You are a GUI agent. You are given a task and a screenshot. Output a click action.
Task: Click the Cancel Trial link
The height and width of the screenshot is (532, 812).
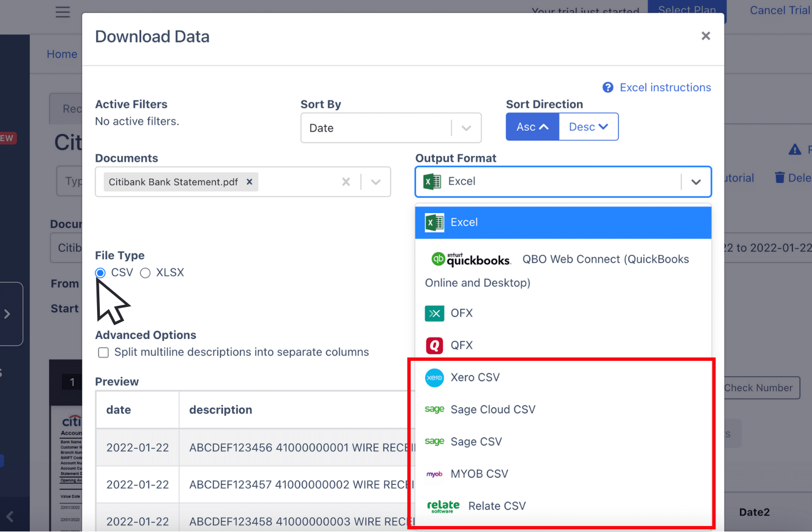(779, 10)
